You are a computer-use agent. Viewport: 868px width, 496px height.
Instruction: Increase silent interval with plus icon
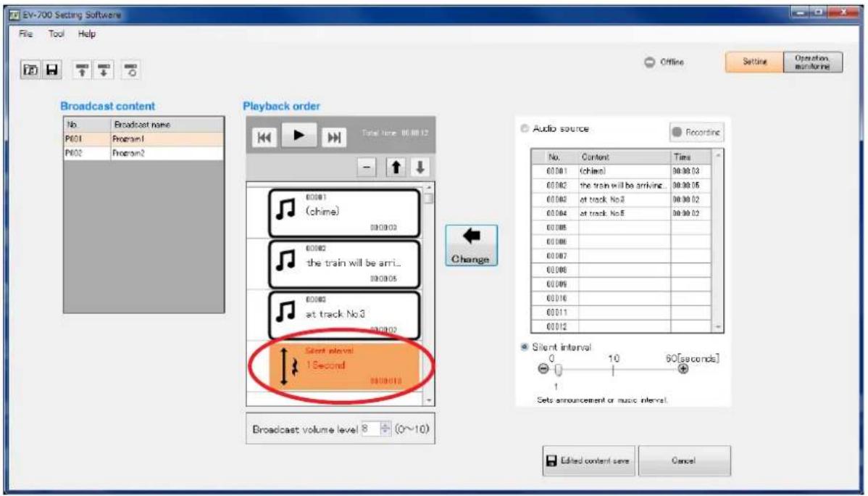(683, 368)
